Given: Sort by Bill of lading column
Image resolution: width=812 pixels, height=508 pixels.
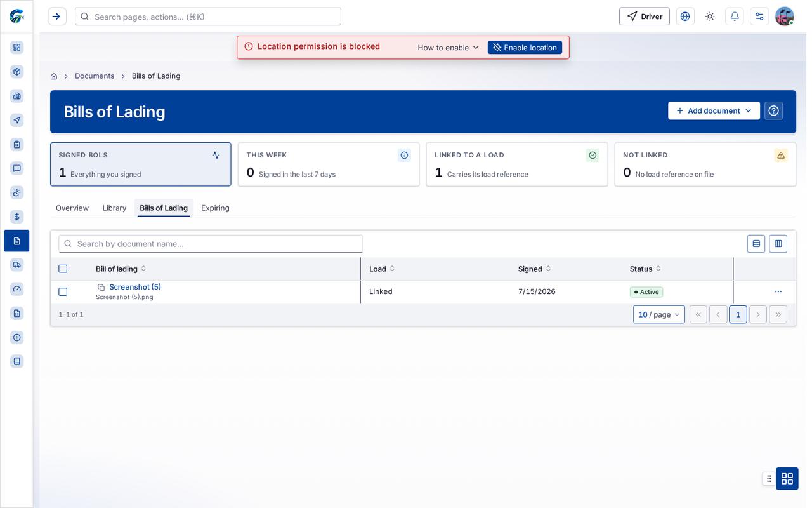Looking at the screenshot, I should pyautogui.click(x=121, y=269).
